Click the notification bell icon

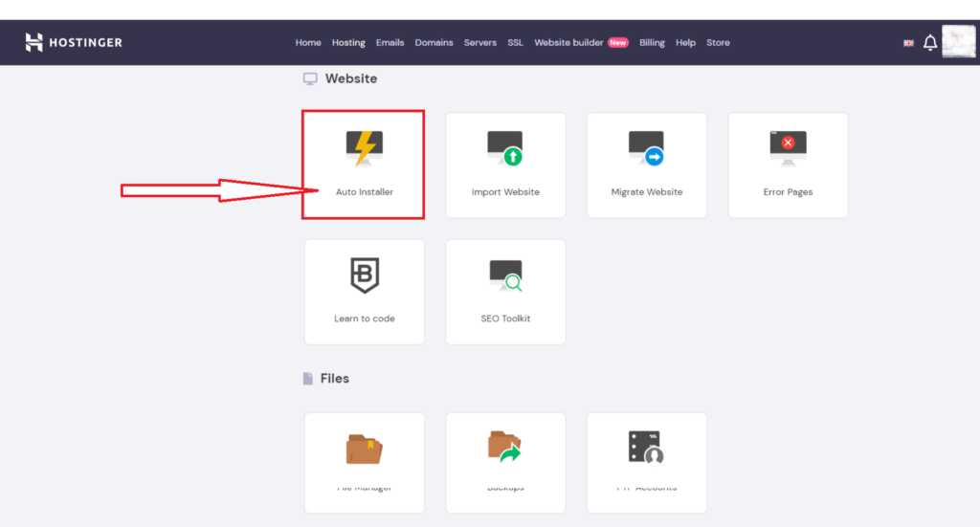tap(930, 42)
